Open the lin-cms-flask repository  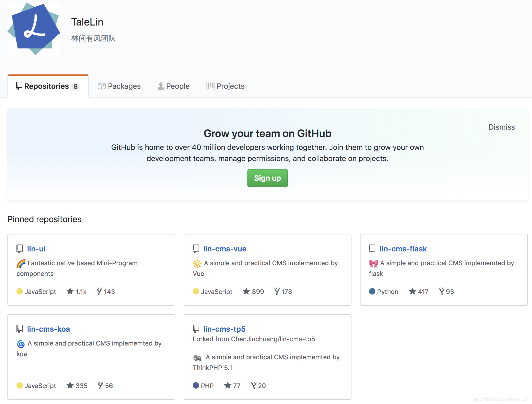point(403,249)
